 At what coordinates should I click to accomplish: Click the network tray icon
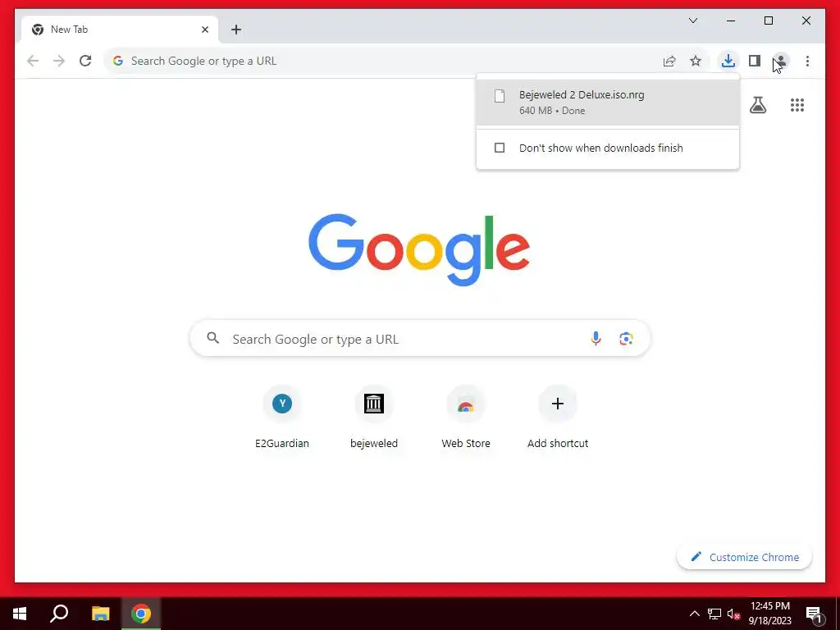coord(714,614)
